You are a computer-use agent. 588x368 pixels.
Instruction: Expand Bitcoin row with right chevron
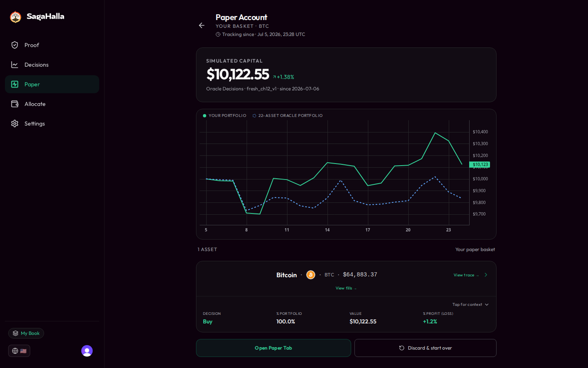click(486, 275)
